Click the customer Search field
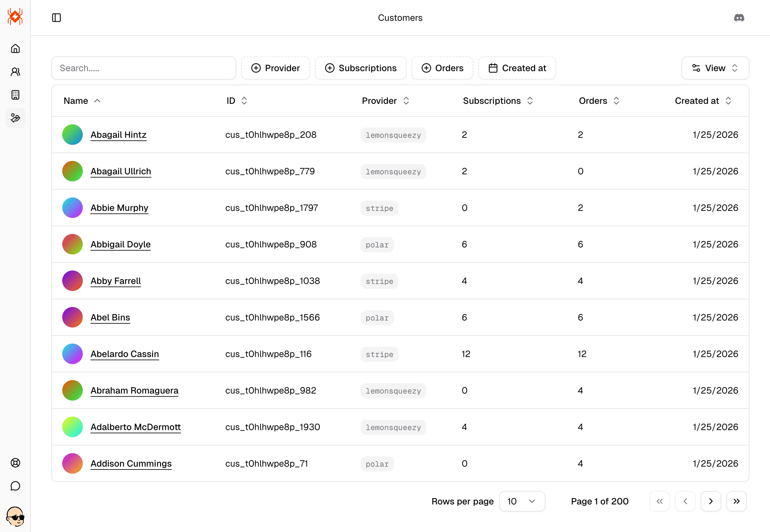Screen dimensions: 770x532 click(x=143, y=68)
